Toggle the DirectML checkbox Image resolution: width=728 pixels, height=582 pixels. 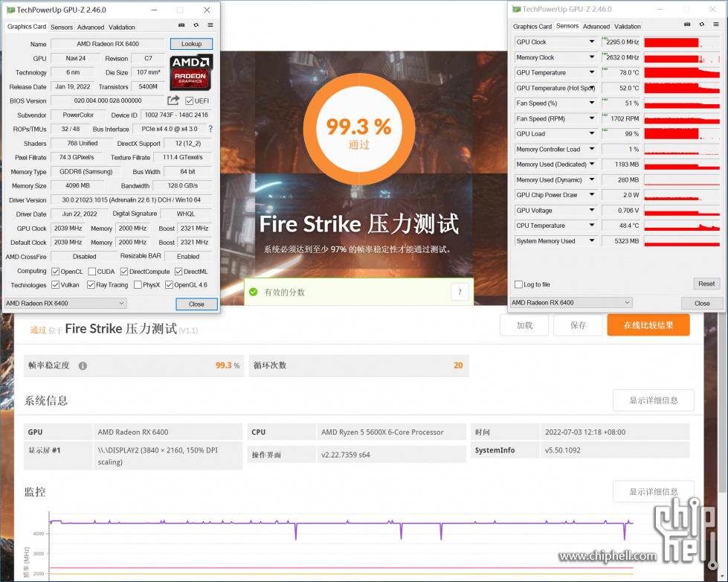click(x=178, y=272)
